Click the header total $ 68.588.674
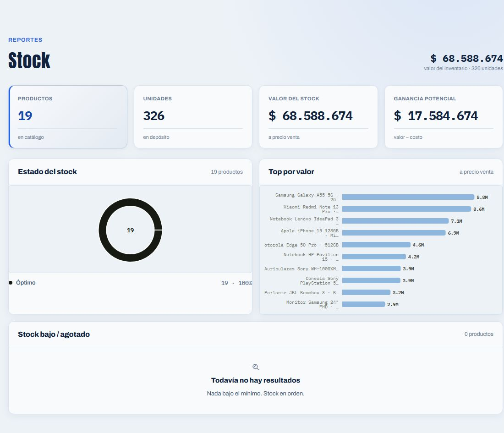Image resolution: width=504 pixels, height=433 pixels. coord(467,59)
